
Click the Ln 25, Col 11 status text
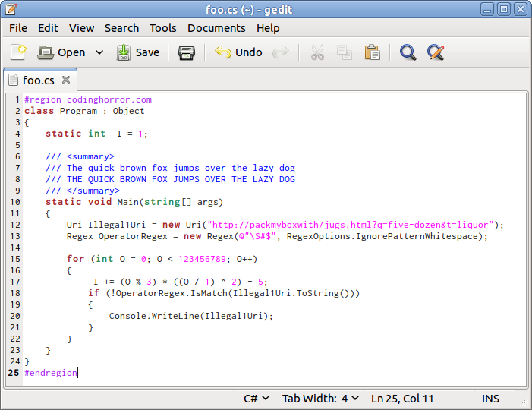coord(402,399)
